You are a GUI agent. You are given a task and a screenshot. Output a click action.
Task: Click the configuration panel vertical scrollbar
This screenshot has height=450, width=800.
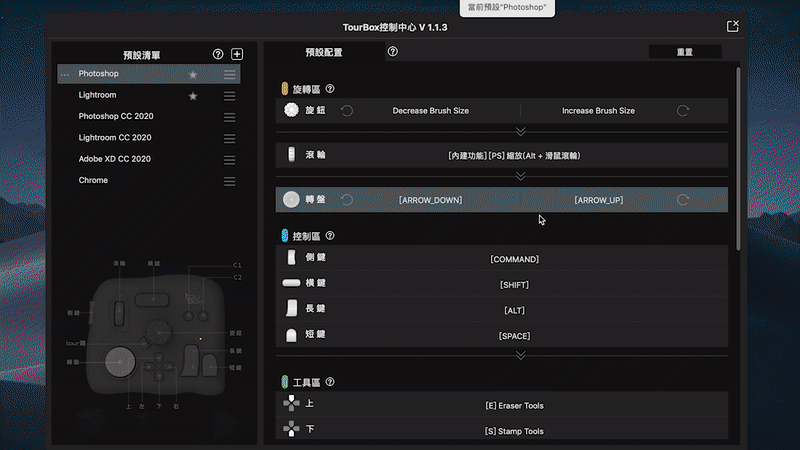(738, 159)
